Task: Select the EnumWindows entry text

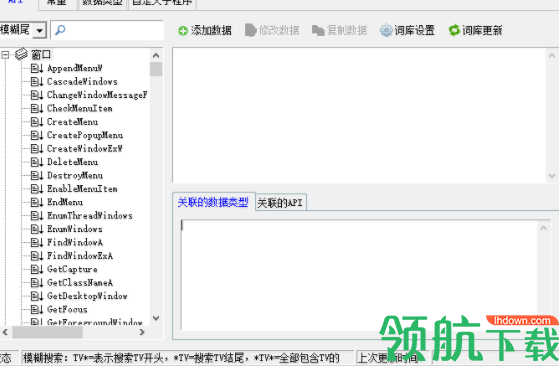Action: (x=75, y=229)
